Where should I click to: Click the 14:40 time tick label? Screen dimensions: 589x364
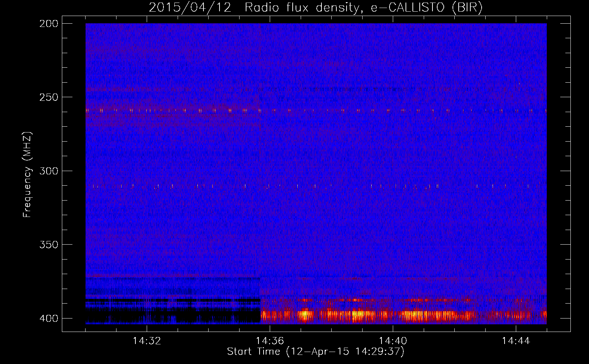click(393, 341)
